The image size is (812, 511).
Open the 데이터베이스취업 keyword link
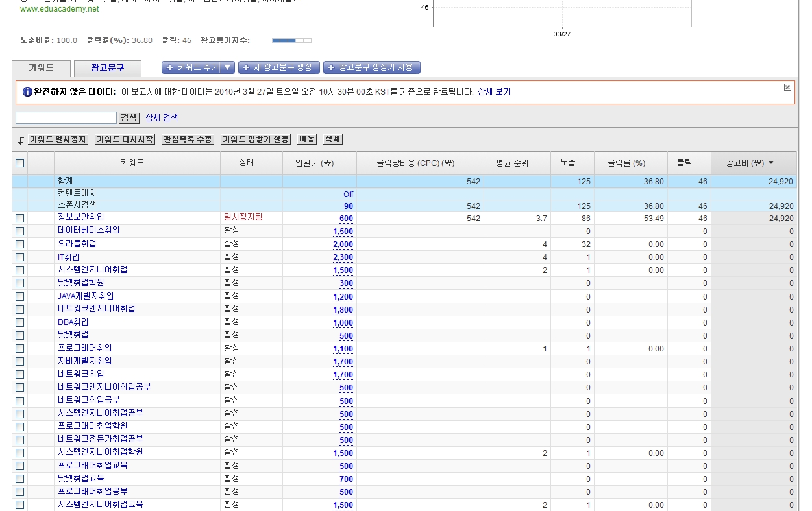[x=88, y=230]
